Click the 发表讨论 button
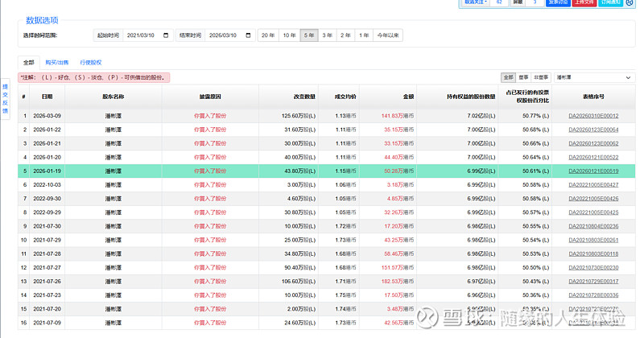 click(x=558, y=3)
